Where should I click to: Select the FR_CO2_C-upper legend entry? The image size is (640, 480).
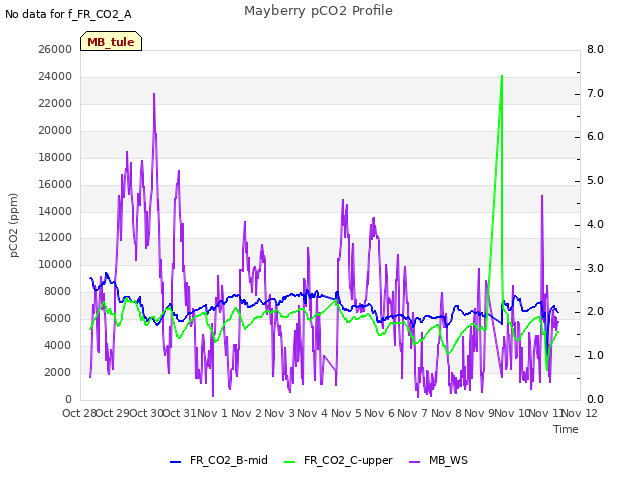[x=338, y=460]
